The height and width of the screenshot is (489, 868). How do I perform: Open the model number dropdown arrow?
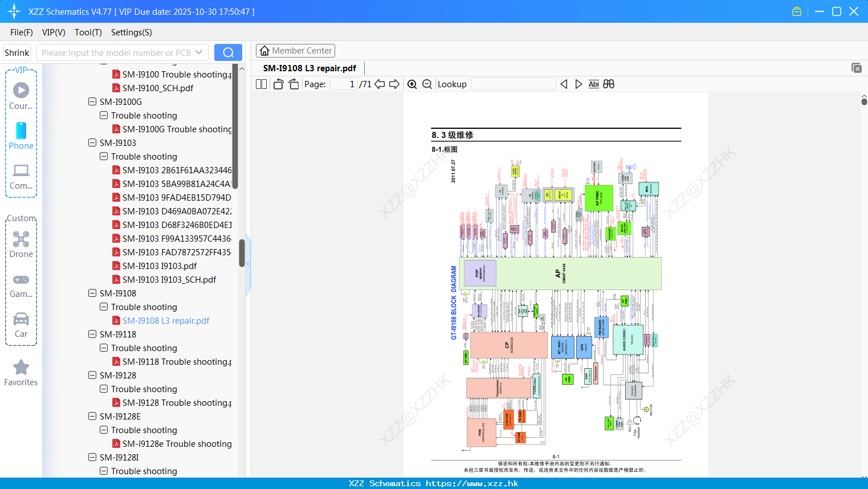click(x=199, y=52)
